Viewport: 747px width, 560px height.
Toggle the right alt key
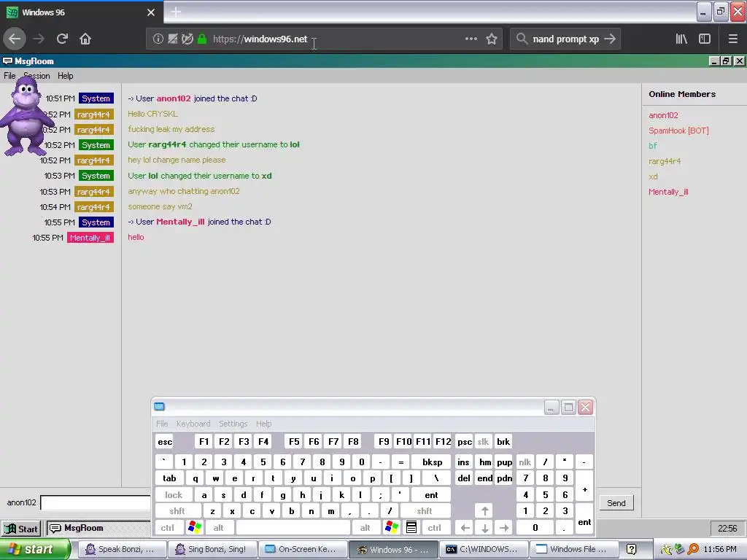click(x=365, y=528)
